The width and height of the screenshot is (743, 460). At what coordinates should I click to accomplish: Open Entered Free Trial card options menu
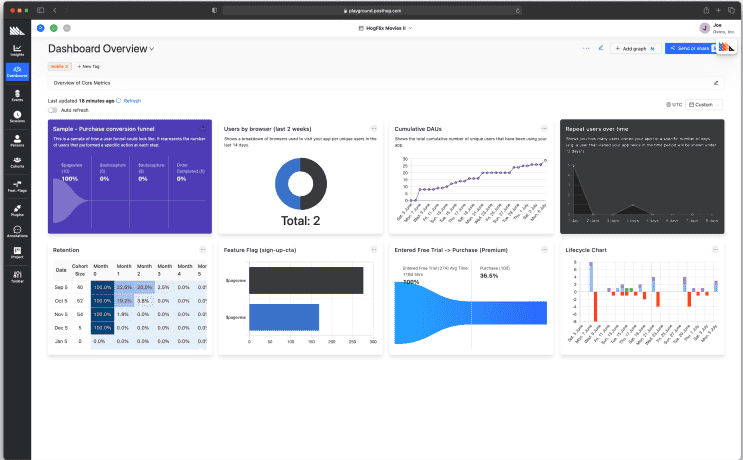(x=544, y=250)
